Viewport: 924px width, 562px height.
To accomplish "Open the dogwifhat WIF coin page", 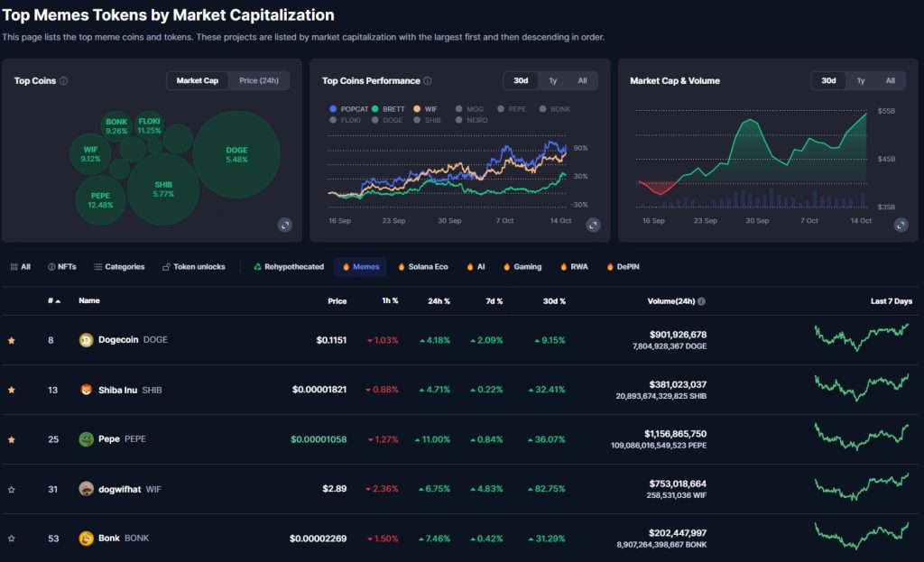I will 129,489.
